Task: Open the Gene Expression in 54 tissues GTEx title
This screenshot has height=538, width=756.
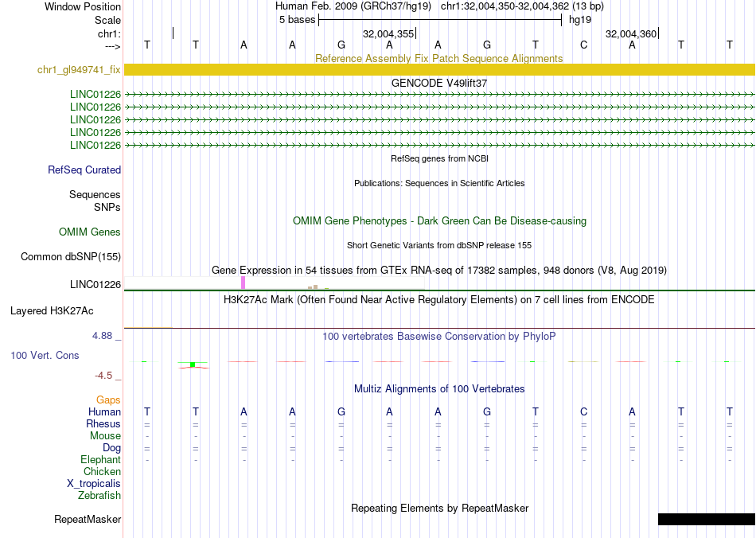Action: point(439,271)
